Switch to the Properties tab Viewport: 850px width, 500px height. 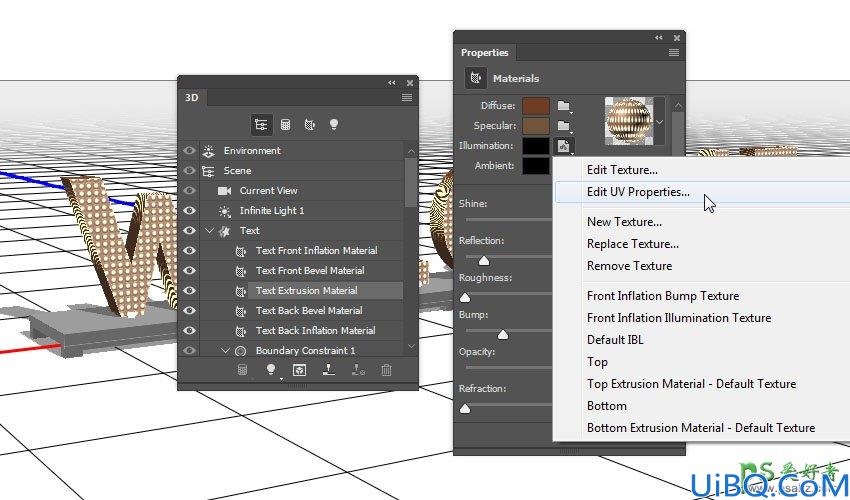pos(485,53)
